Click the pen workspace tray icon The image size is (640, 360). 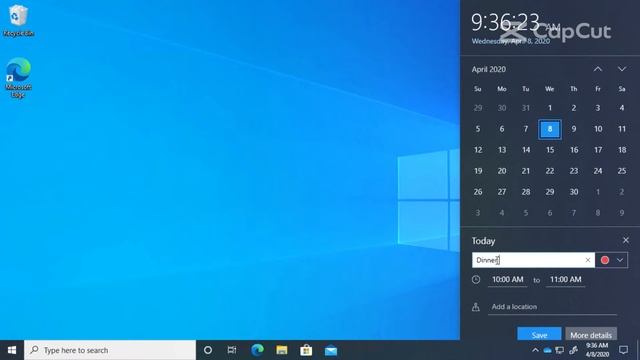tap(573, 350)
